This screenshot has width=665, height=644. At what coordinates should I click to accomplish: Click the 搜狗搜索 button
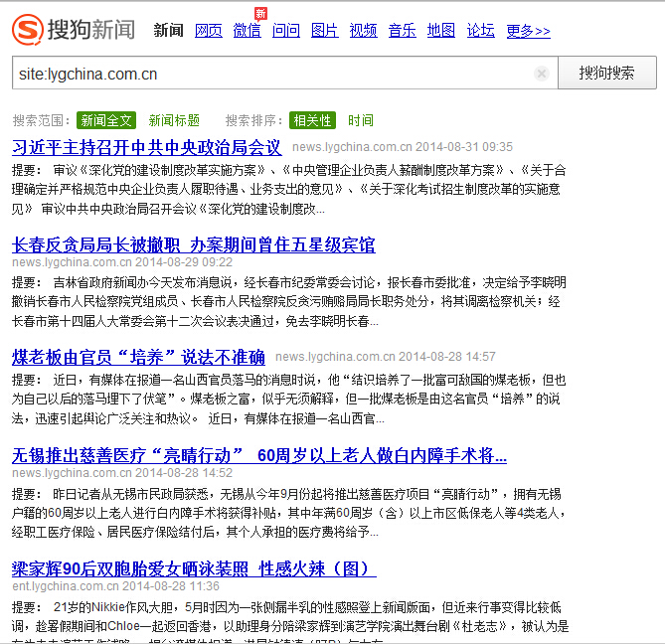[x=607, y=73]
